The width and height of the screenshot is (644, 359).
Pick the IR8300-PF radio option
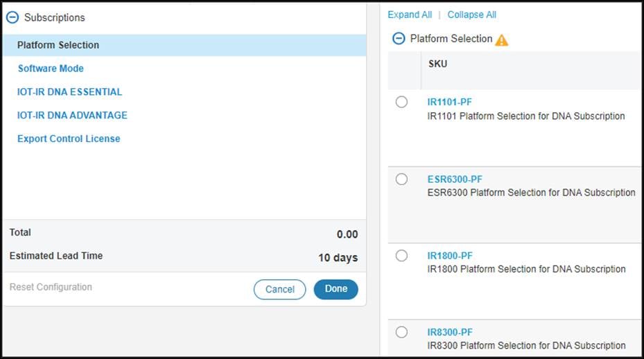coord(401,332)
